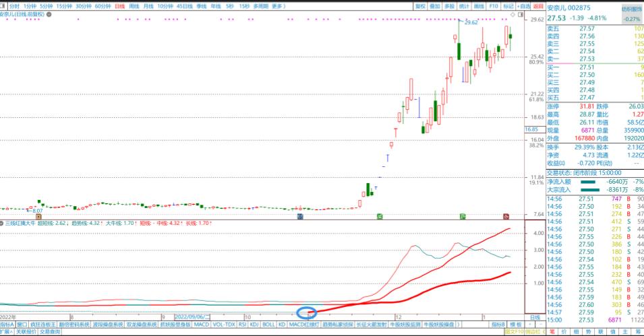Select the 疯狂连板王 indicator tab

click(43, 324)
